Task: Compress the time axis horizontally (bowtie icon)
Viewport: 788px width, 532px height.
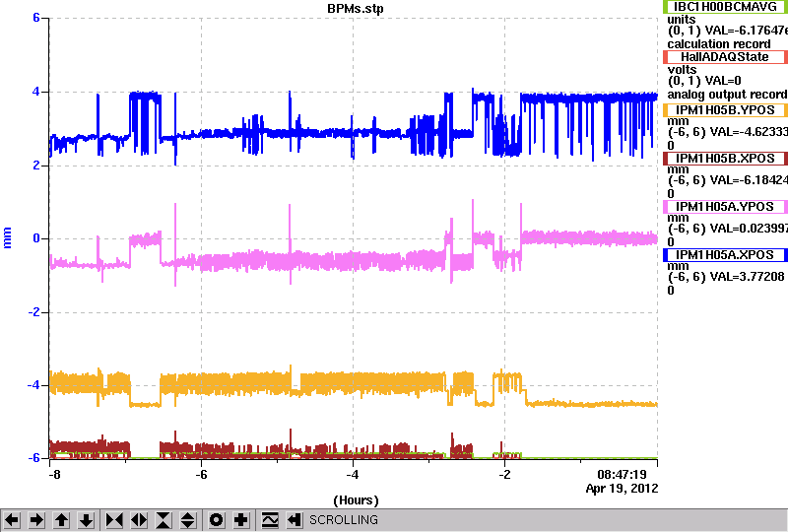Action: pos(114,520)
